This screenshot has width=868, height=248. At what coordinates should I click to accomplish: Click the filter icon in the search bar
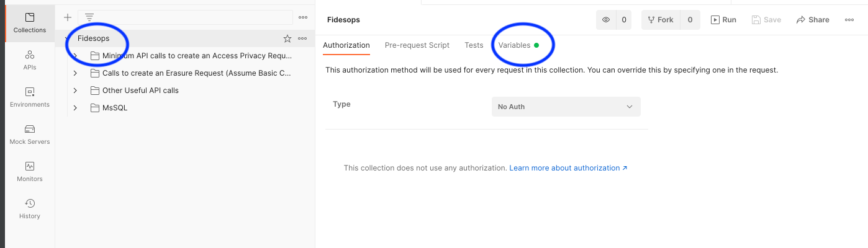tap(89, 17)
